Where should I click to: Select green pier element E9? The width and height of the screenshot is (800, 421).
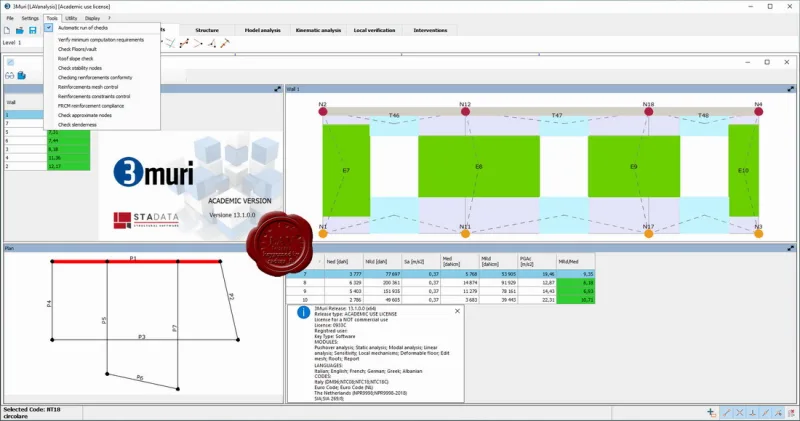point(634,166)
